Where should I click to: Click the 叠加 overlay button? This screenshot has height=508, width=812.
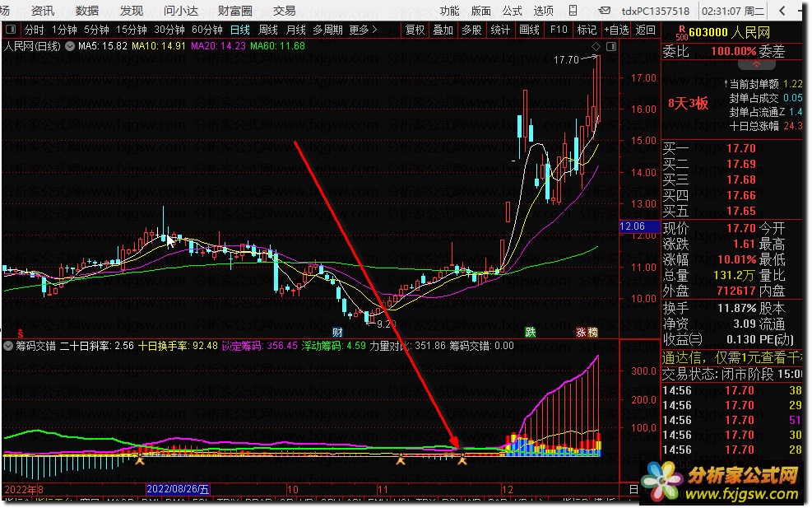(443, 30)
